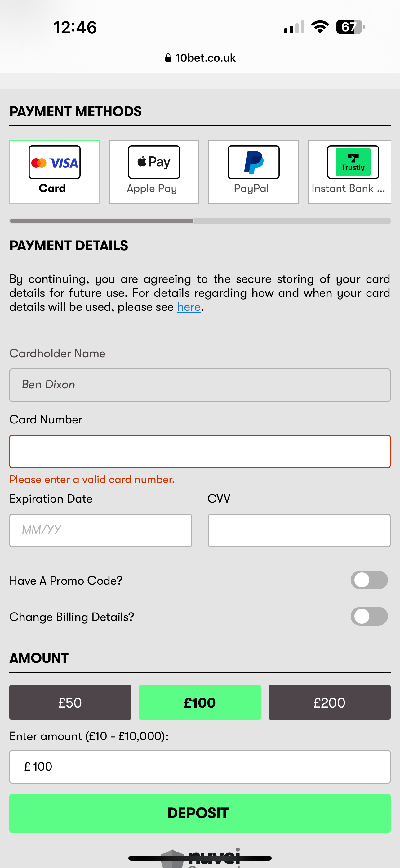Click the Expiration Date MM/YY field
Viewport: 400px width, 868px height.
pyautogui.click(x=101, y=530)
